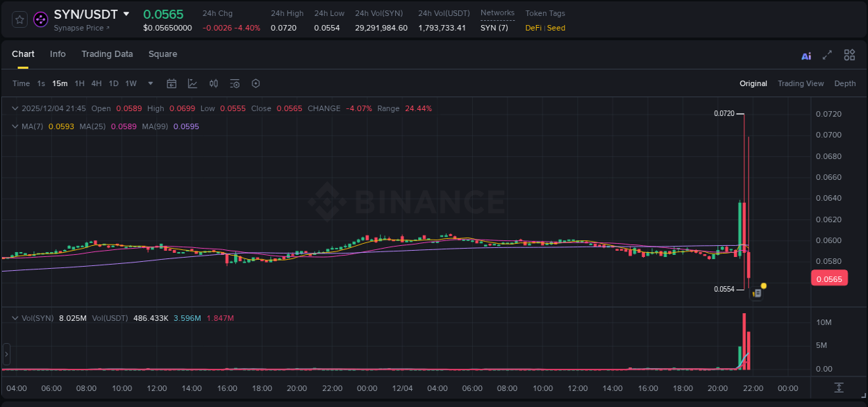This screenshot has width=868, height=407.
Task: Select the 1W timeframe option
Action: (x=131, y=83)
